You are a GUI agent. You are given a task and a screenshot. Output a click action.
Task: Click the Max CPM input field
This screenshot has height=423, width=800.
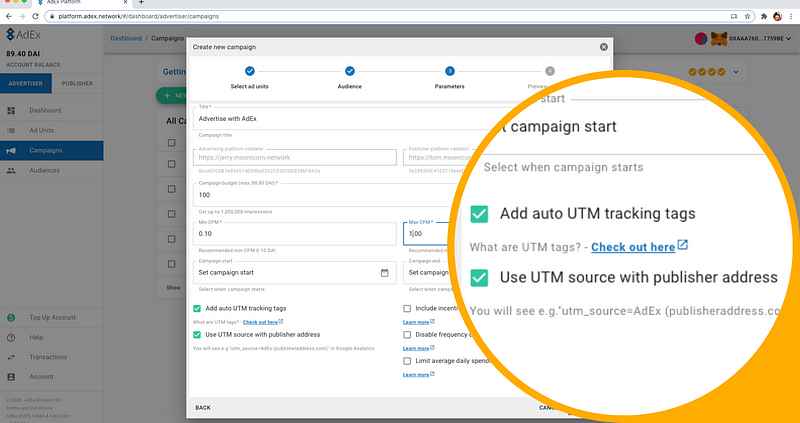click(x=429, y=234)
